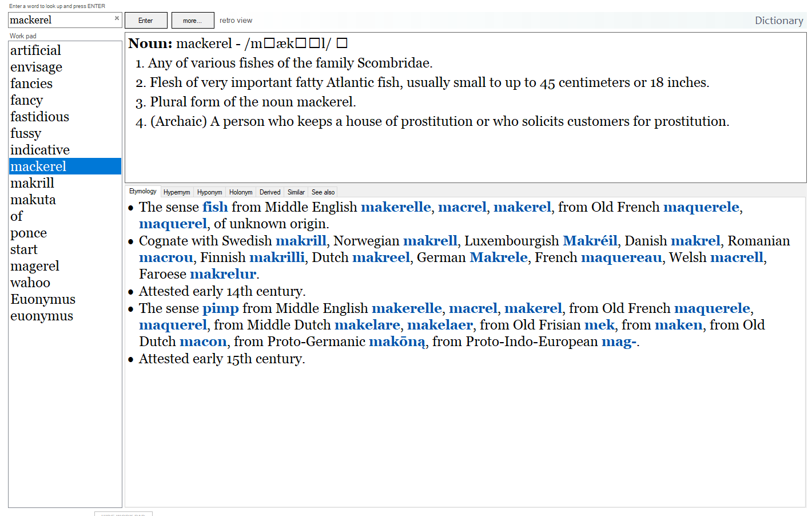The height and width of the screenshot is (516, 812).
Task: Select 'makuta' in the Work pad
Action: pyautogui.click(x=65, y=200)
